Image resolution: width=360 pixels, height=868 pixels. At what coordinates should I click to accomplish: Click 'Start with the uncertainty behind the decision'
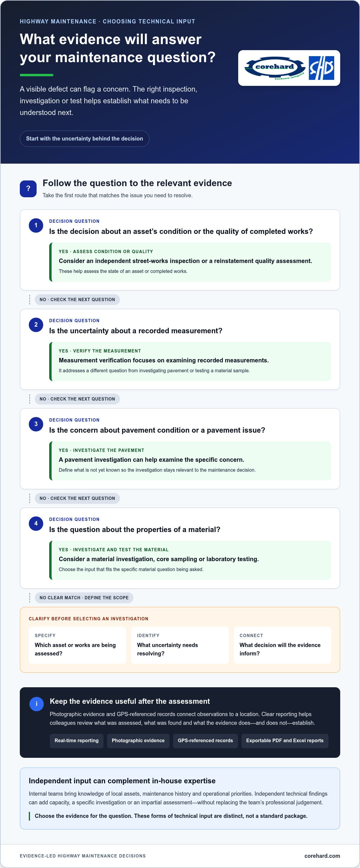85,138
